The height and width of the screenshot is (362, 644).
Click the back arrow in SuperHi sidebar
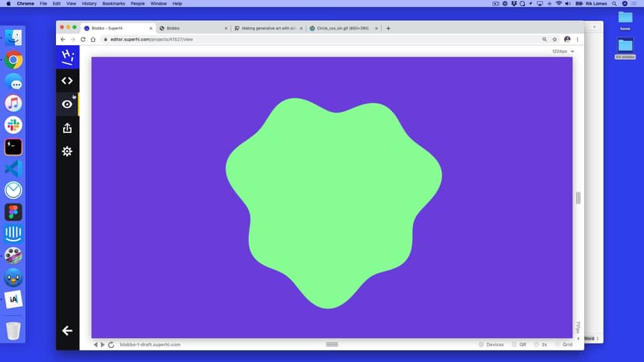point(67,330)
